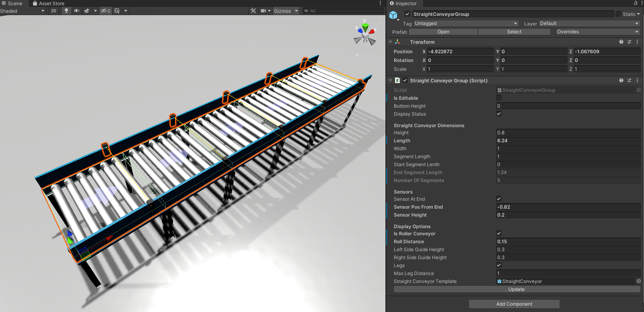Screen dimensions: 644x312
Task: Open the component tools wrench icon
Action: pyautogui.click(x=253, y=11)
